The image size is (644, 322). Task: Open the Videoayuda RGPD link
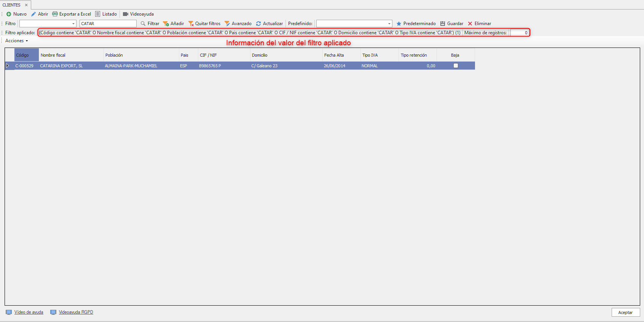coord(76,312)
